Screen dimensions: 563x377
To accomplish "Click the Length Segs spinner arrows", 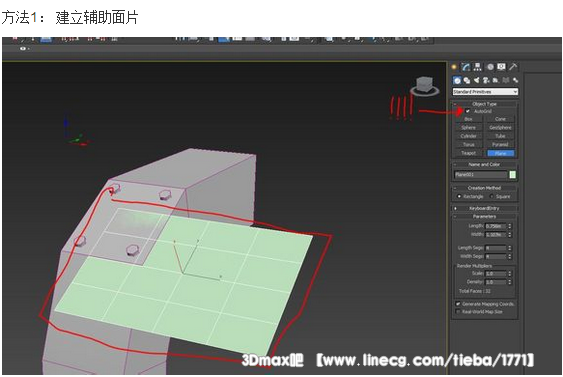I will tap(510, 248).
